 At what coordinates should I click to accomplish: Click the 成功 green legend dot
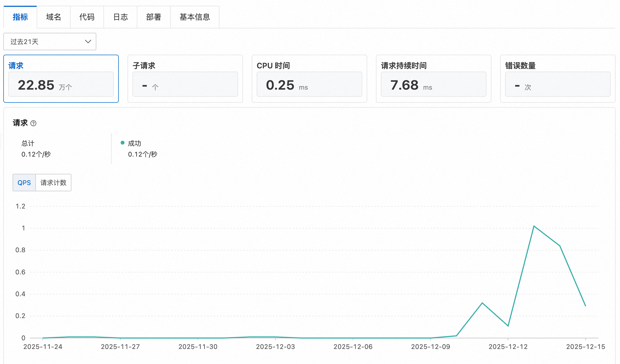pyautogui.click(x=123, y=143)
